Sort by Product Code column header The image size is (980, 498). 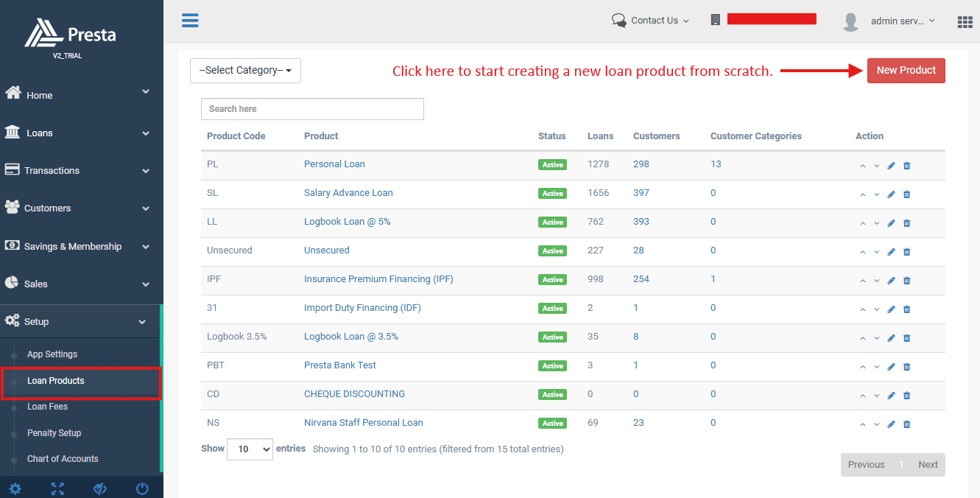pos(236,136)
